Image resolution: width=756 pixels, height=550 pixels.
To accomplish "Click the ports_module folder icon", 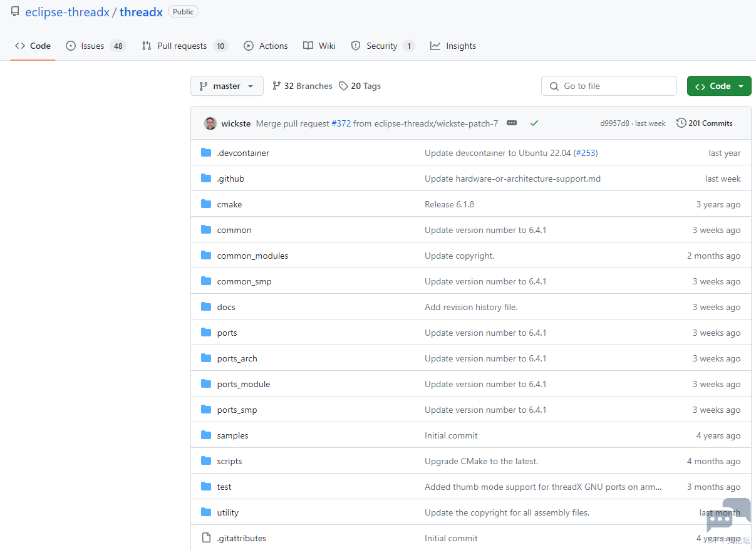I will click(206, 384).
